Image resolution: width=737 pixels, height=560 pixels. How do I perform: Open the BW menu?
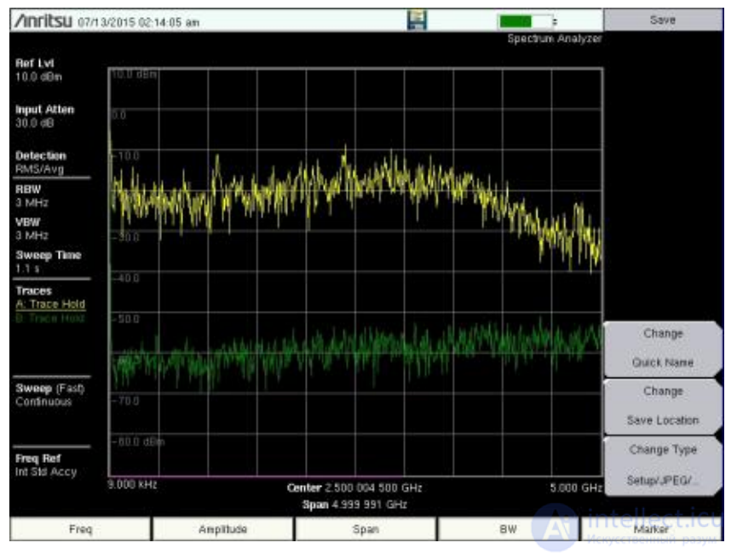click(x=508, y=529)
